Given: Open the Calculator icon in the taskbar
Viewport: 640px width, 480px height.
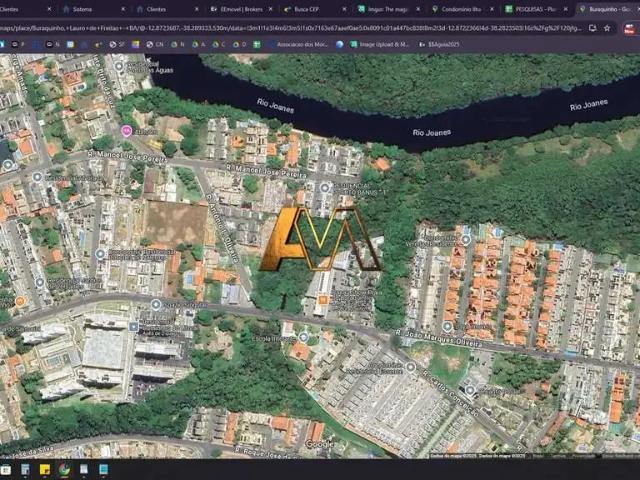Looking at the screenshot, I should pos(25,470).
